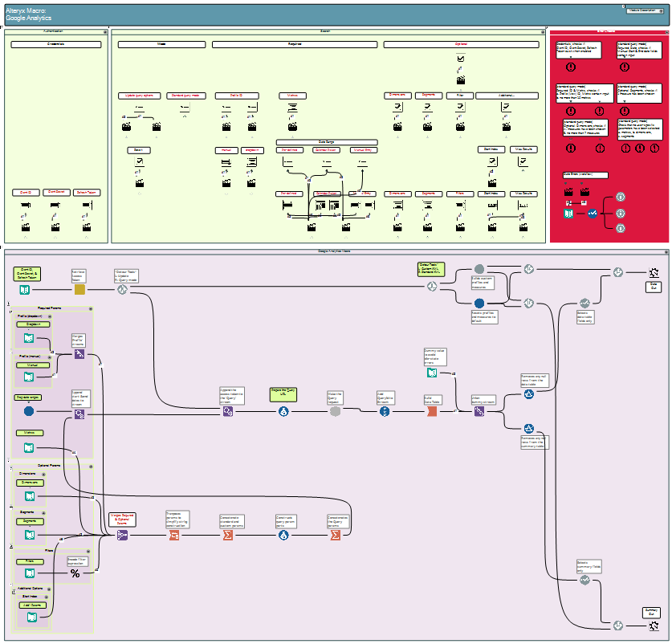This screenshot has width=672, height=644.
Task: Select the Join Multiple tool merging Required & Optional params
Action: (123, 535)
